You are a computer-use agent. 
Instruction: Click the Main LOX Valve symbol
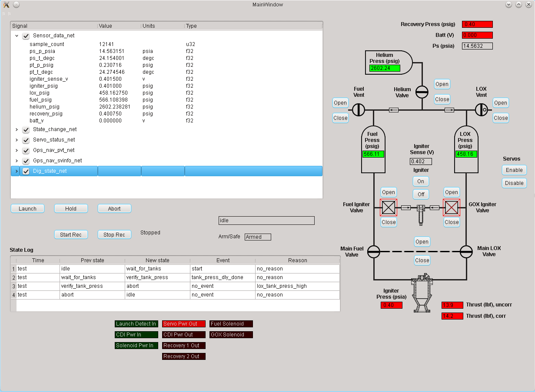coord(466,251)
